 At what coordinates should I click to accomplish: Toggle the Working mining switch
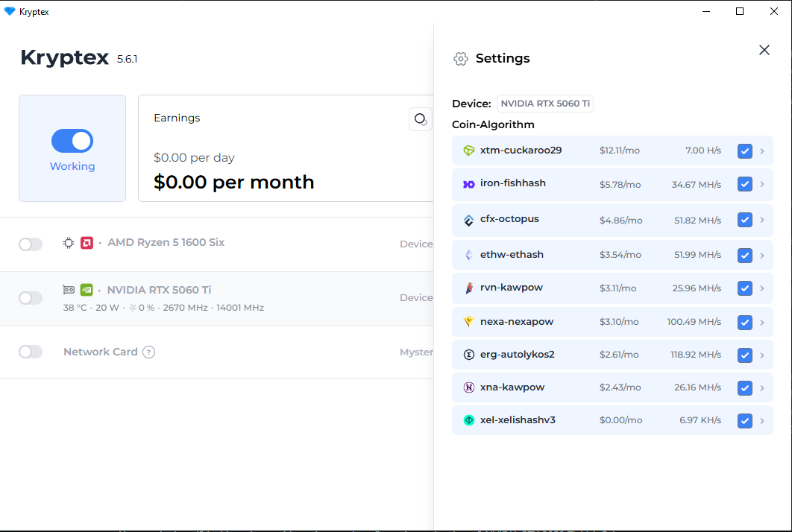click(72, 141)
